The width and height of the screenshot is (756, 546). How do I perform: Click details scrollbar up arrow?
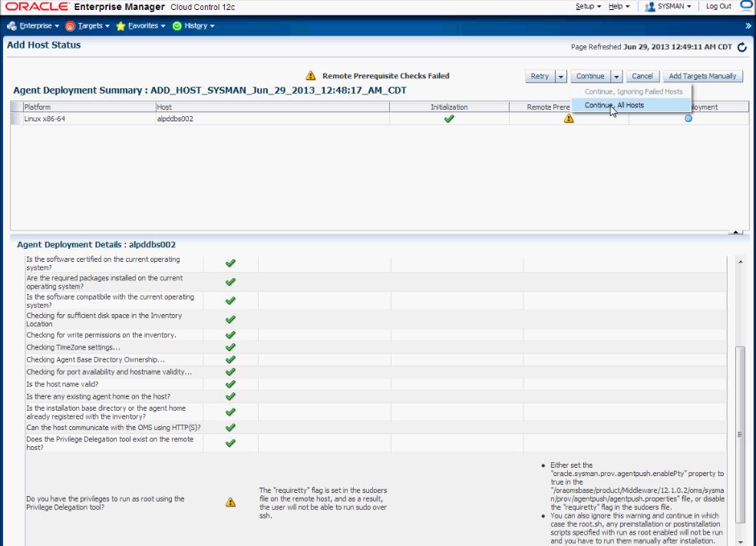pos(741,262)
